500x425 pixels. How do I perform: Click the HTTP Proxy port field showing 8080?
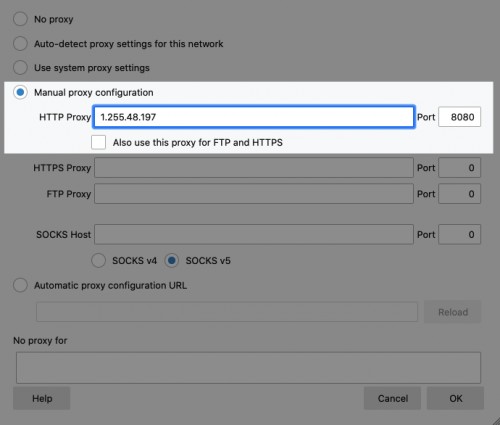tap(459, 117)
